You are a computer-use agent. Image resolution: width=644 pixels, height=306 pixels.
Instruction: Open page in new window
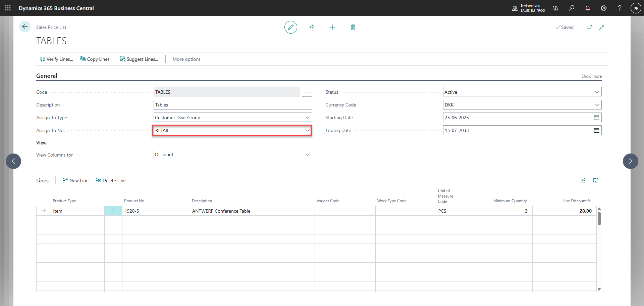[x=589, y=27]
